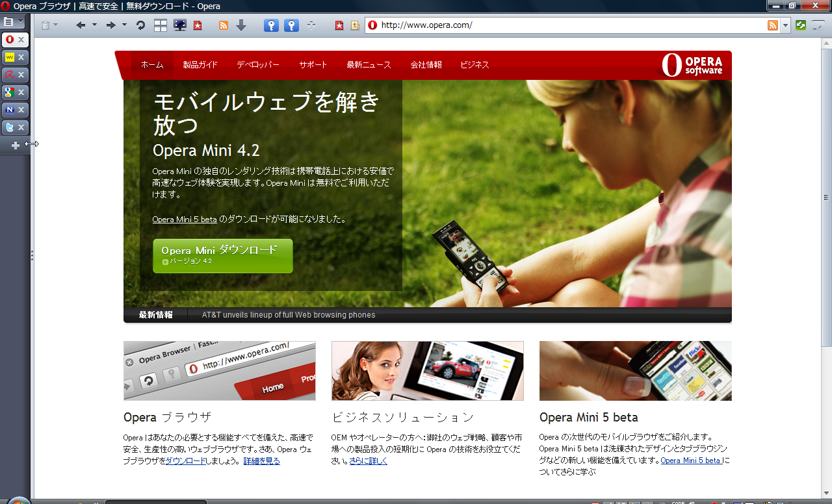Close the Twitter bird tab
The image size is (832, 504).
(21, 127)
